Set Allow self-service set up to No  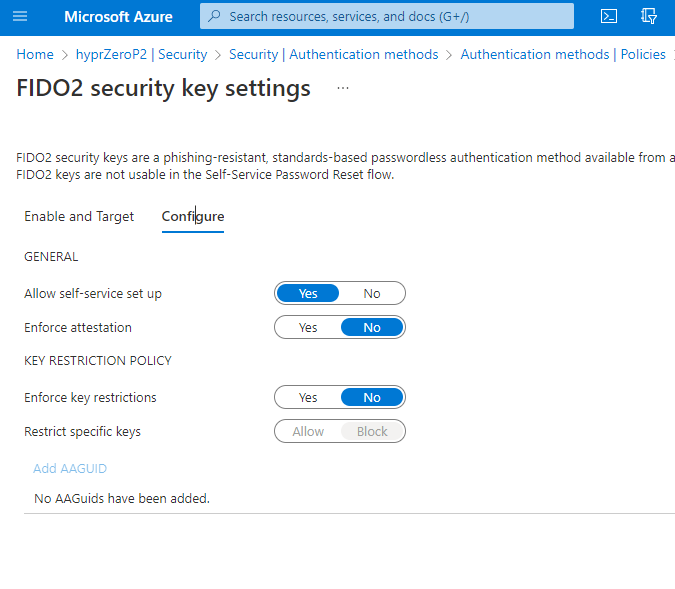(372, 293)
